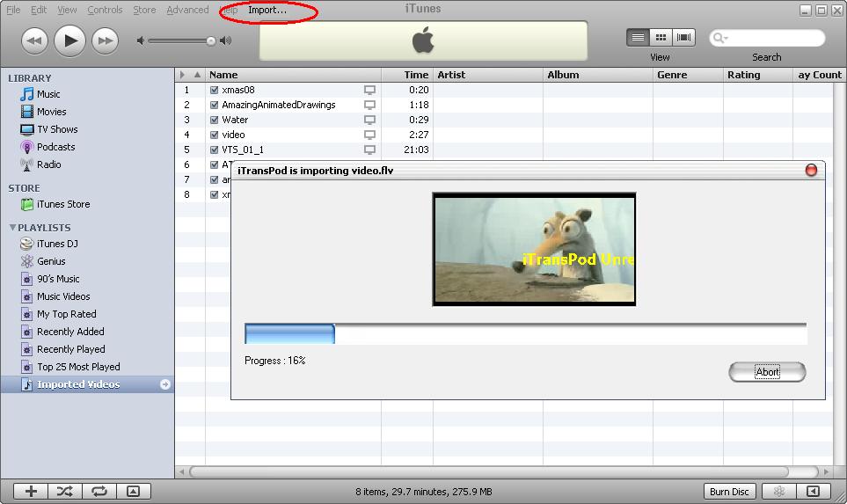Switch to grid view

pyautogui.click(x=661, y=37)
